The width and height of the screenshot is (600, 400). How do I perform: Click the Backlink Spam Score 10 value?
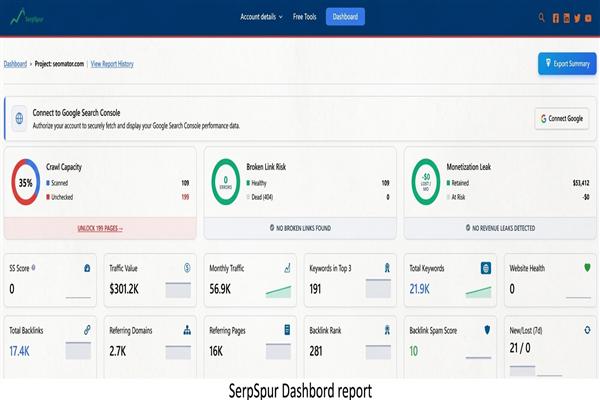[414, 351]
